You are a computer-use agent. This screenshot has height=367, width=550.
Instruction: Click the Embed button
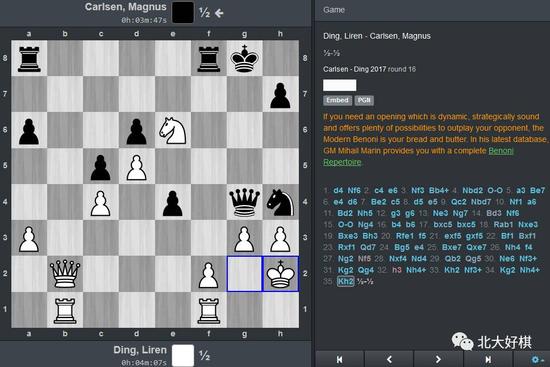[x=337, y=100]
